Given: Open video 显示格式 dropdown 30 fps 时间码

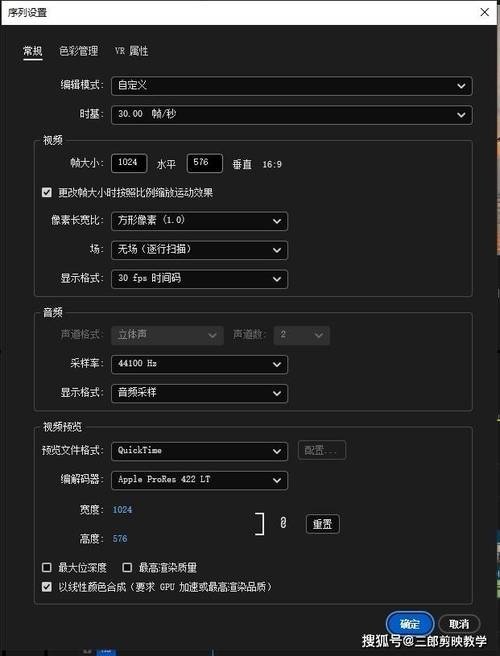Looking at the screenshot, I should (199, 279).
